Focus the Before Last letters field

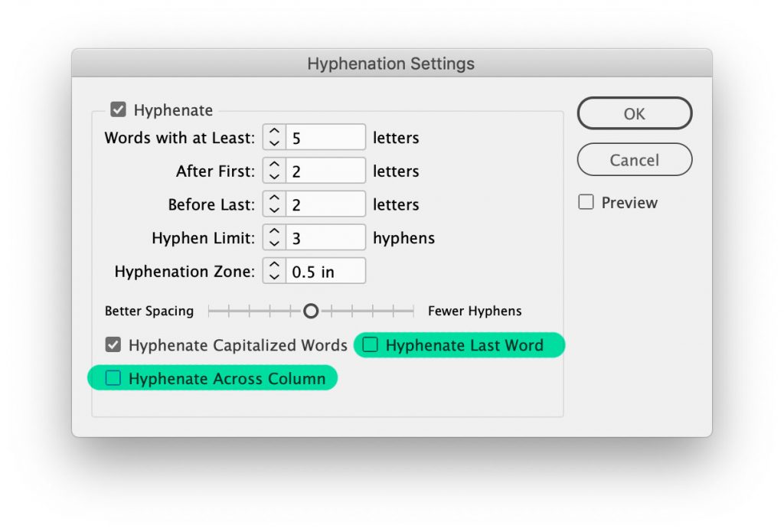pos(325,204)
